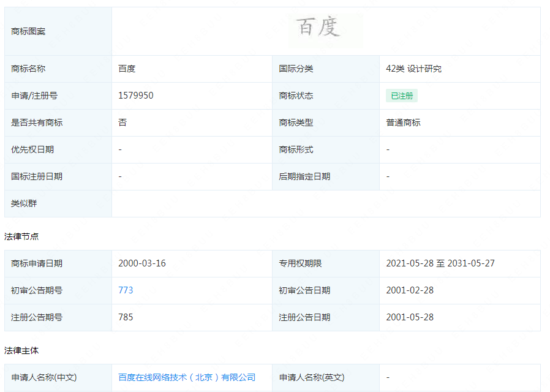Click the 商标名称 label cell
The image size is (550, 392).
tap(58, 69)
